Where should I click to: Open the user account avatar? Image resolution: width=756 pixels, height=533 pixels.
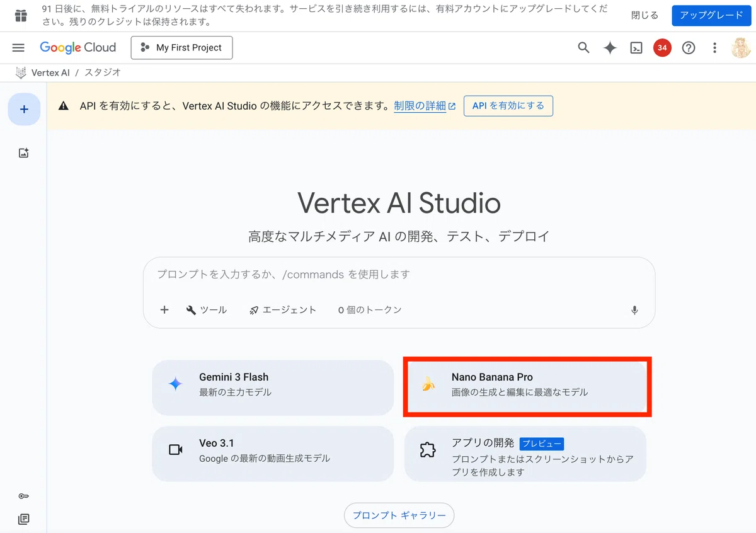(x=741, y=48)
